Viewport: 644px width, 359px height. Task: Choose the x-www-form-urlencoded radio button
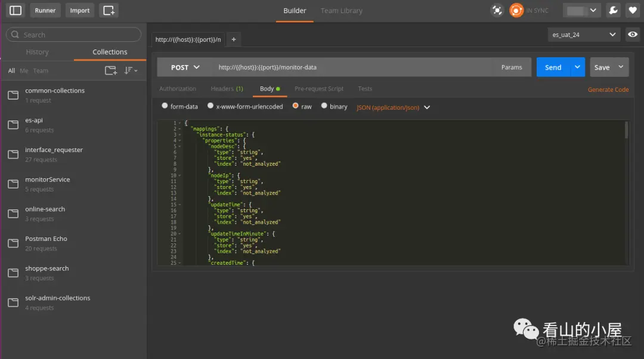pos(210,106)
